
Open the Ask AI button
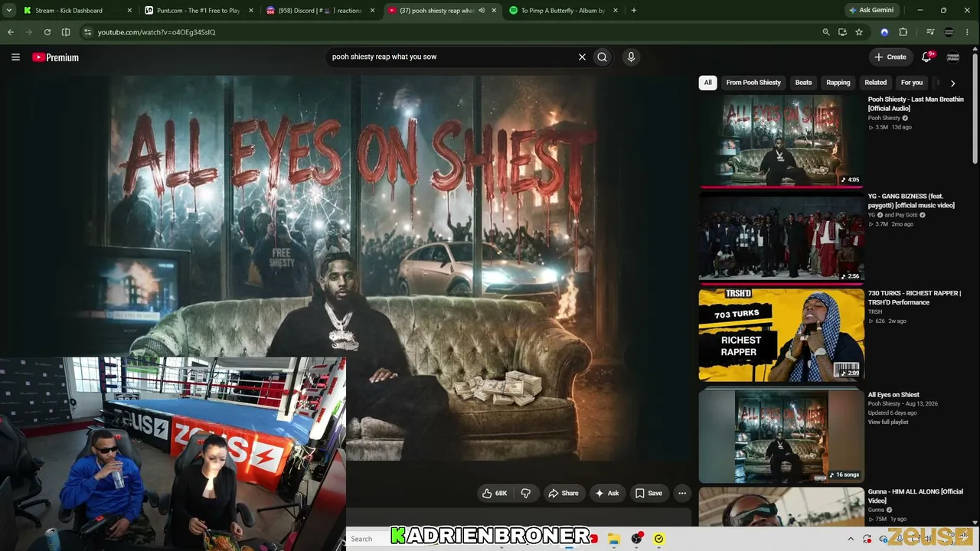pyautogui.click(x=607, y=494)
